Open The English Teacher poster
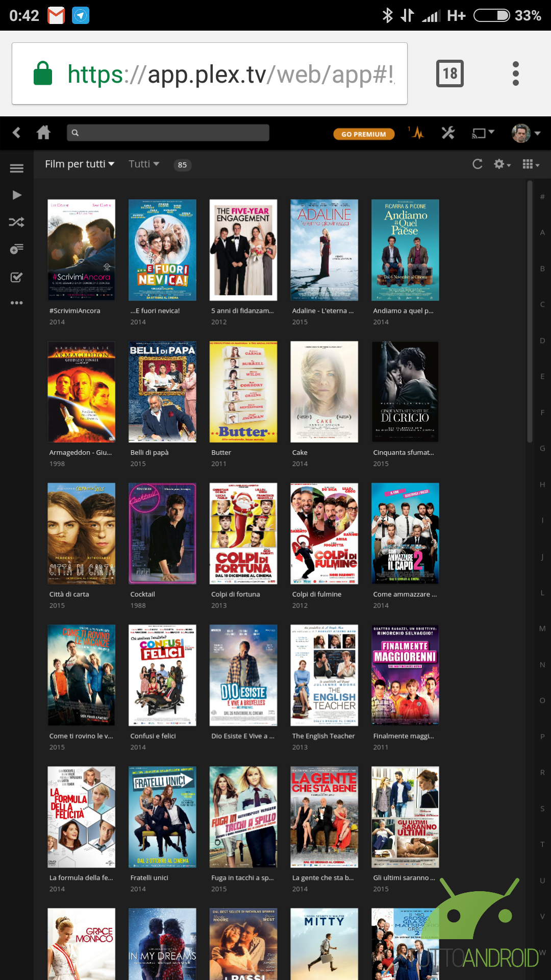The image size is (551, 980). point(324,675)
